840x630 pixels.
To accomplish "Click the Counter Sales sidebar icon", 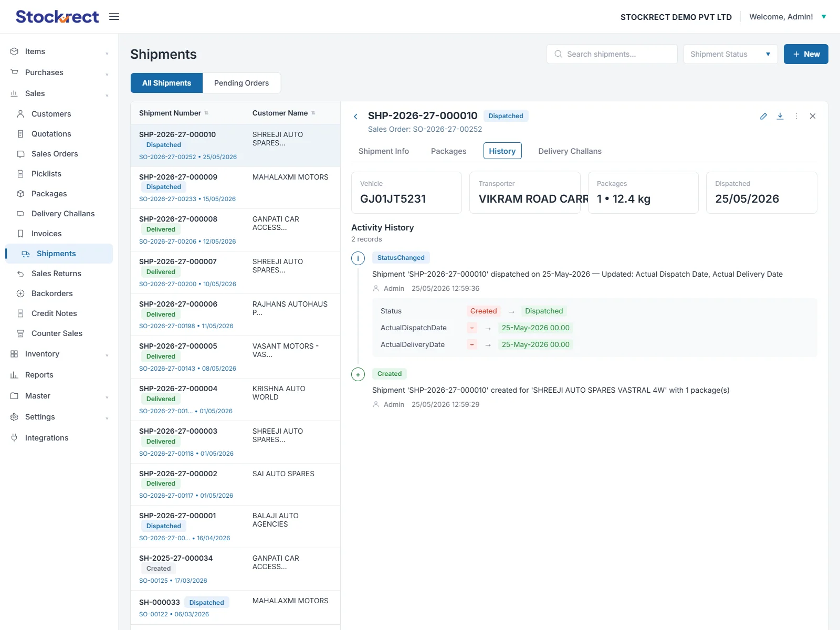I will (x=20, y=333).
